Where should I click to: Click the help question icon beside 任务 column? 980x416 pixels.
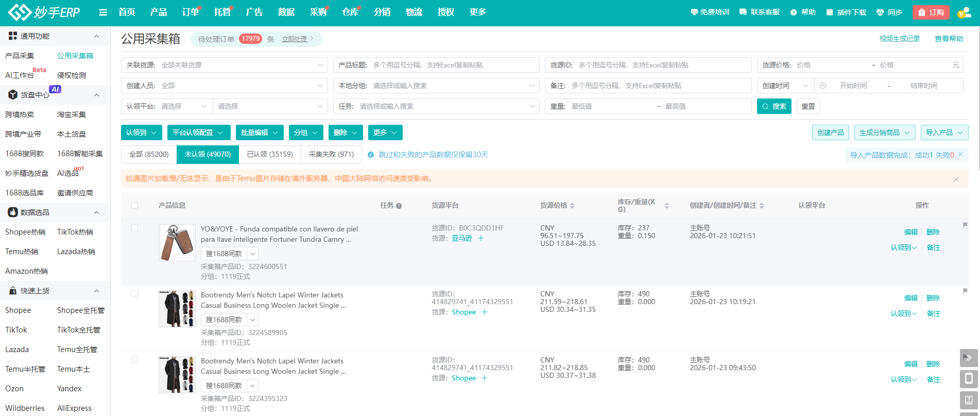tap(399, 206)
